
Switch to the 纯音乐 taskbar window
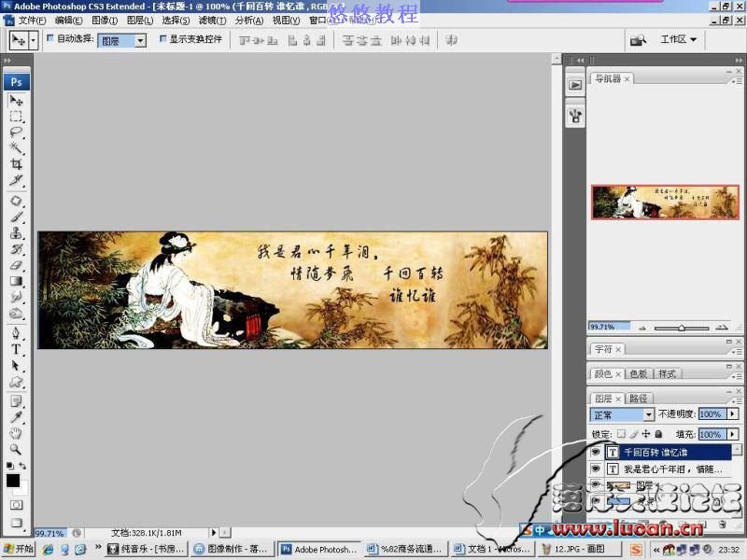pyautogui.click(x=146, y=549)
